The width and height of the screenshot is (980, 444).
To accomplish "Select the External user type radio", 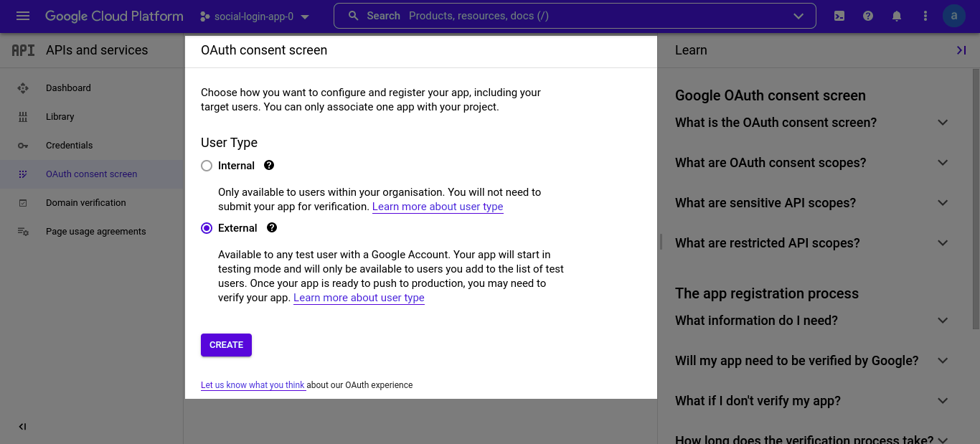I will tap(207, 228).
